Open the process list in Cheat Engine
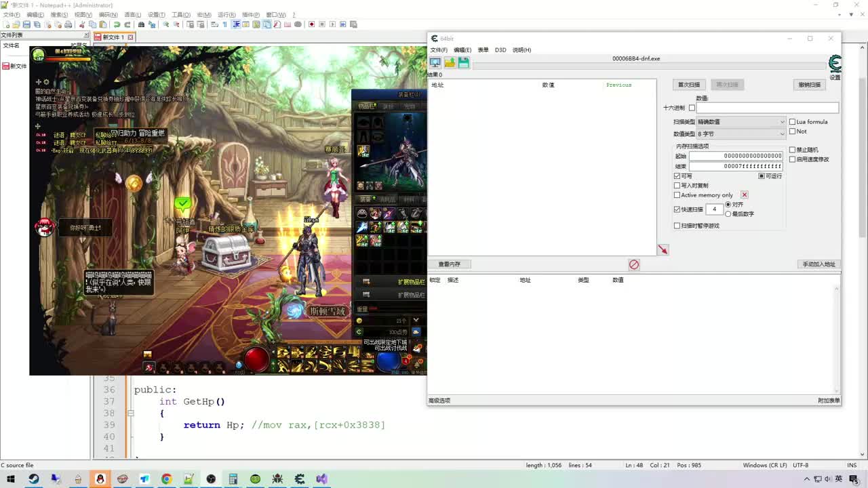This screenshot has height=488, width=868. pos(435,63)
